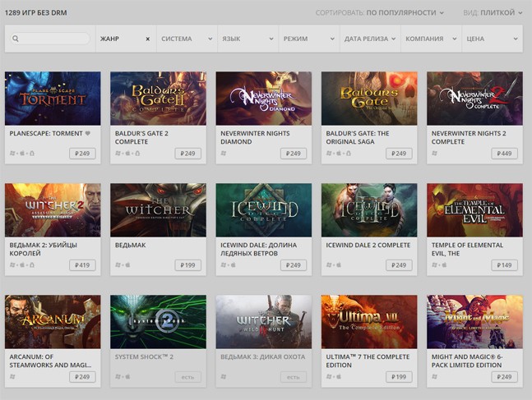Click ₽199 price for Ultima 7 Complete Edition
The image size is (532, 400).
399,377
